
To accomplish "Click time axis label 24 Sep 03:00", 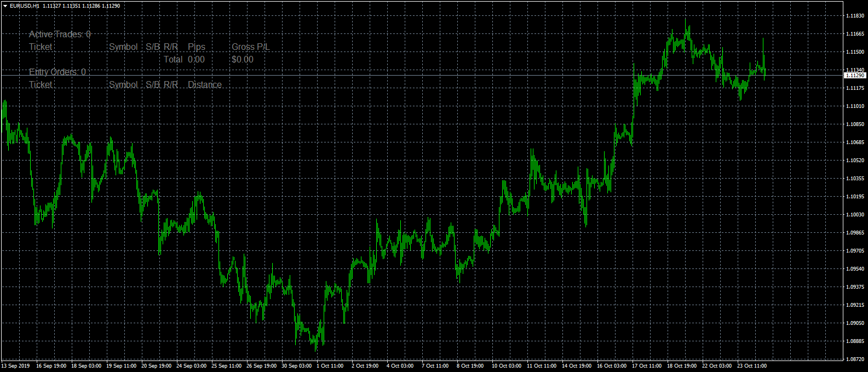I will tap(192, 366).
